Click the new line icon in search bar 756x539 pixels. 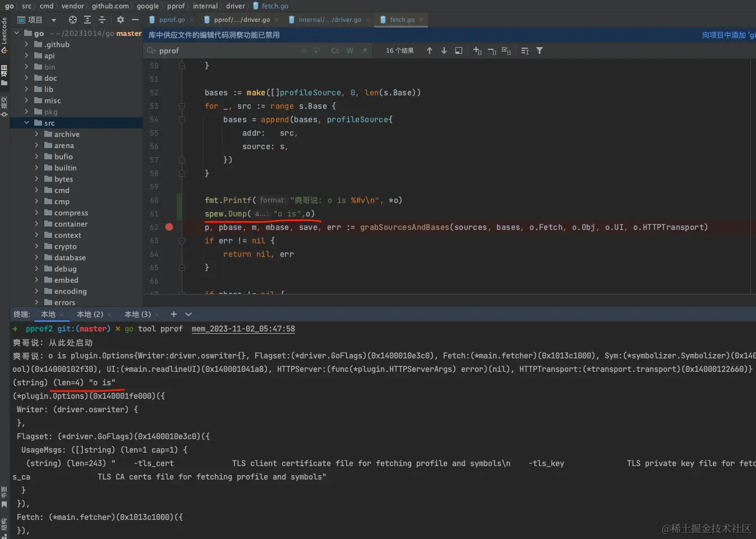click(316, 50)
